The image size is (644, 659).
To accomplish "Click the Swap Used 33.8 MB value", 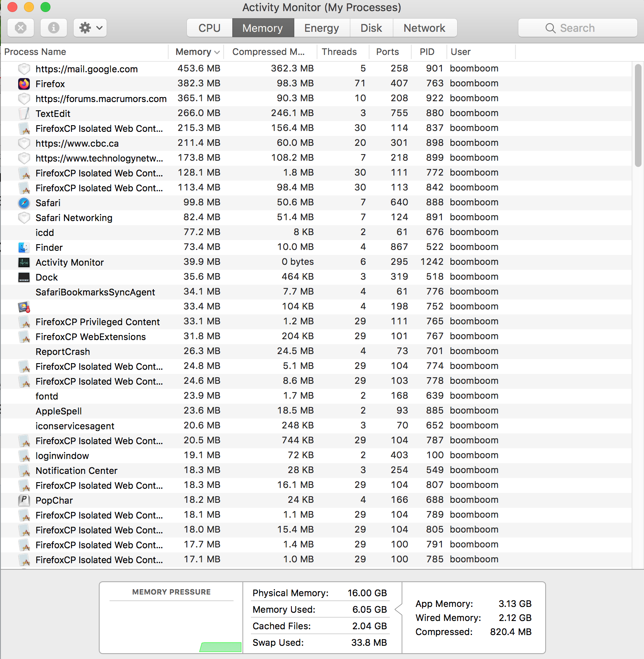I will pyautogui.click(x=369, y=642).
